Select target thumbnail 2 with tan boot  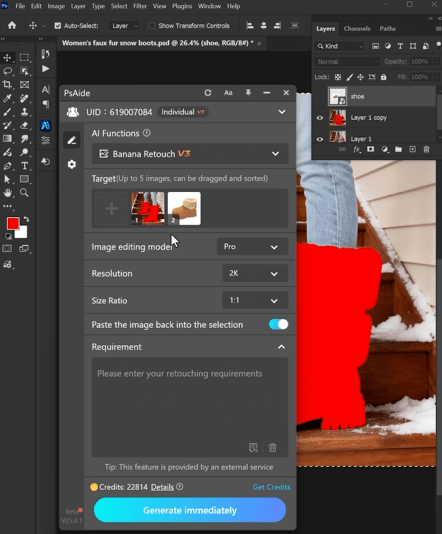click(184, 208)
